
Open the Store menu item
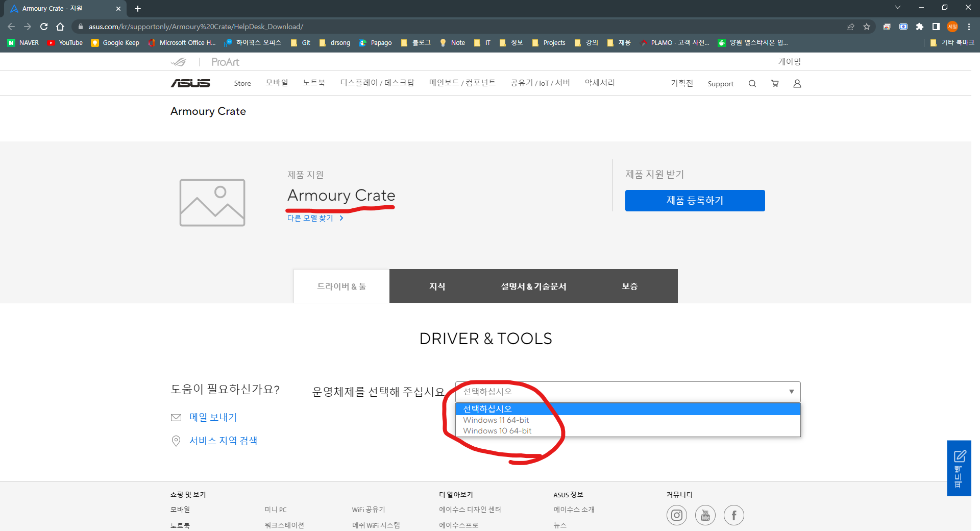click(x=242, y=83)
